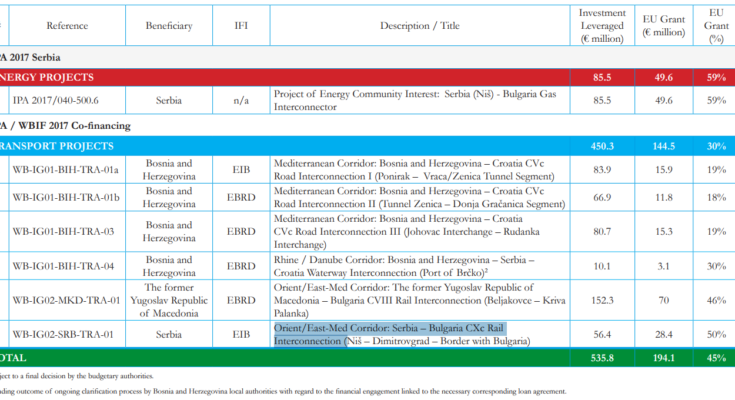Click the n/a IFI cell
The height and width of the screenshot is (400, 735).
[241, 100]
